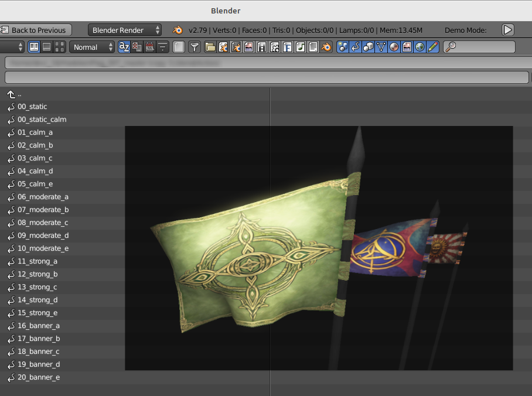The height and width of the screenshot is (396, 532).
Task: Select the 13_strong_c action
Action: click(x=37, y=287)
